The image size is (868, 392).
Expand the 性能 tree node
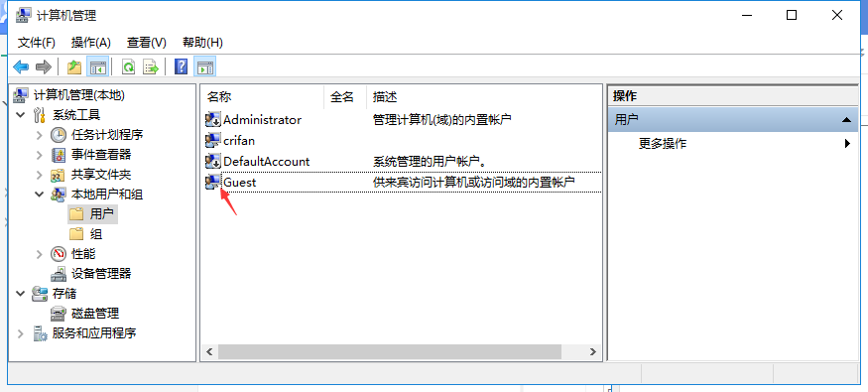tap(40, 254)
